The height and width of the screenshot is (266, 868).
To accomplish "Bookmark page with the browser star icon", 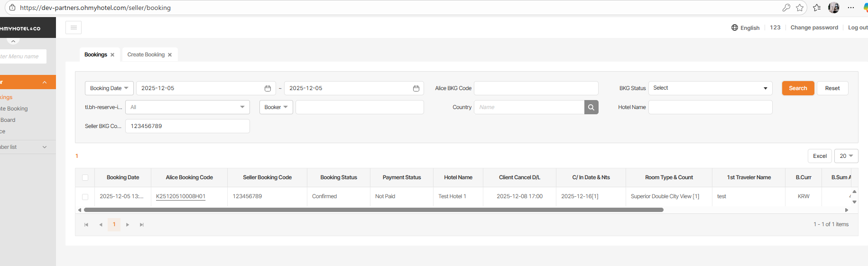I will coord(800,8).
